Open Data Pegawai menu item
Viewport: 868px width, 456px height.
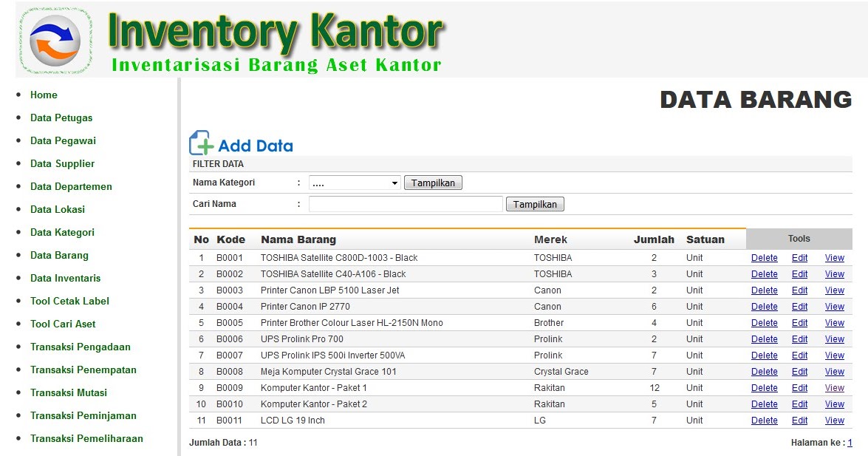63,140
